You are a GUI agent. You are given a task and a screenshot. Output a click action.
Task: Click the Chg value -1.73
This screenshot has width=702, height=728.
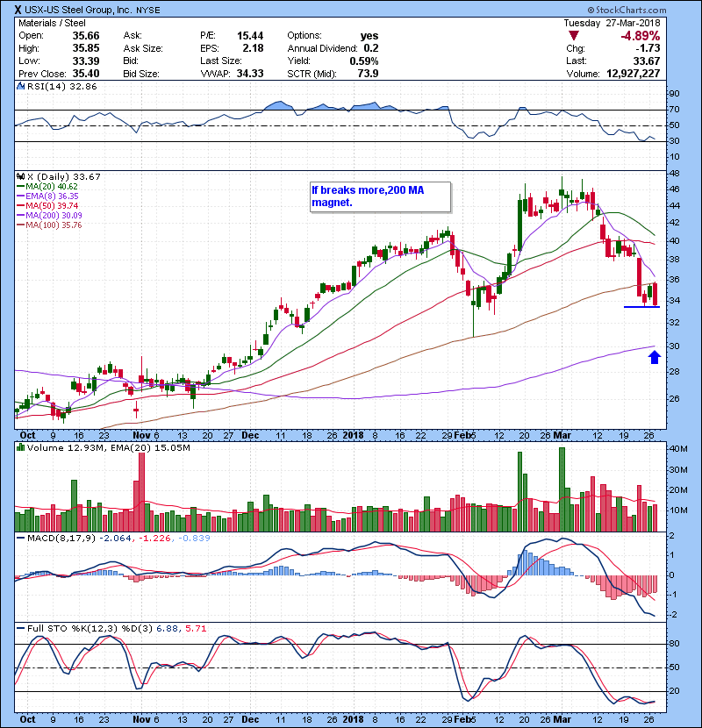click(x=648, y=48)
